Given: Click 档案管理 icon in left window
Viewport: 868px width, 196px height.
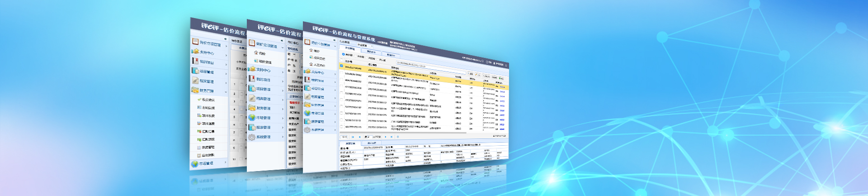Looking at the screenshot, I should pyautogui.click(x=195, y=81).
